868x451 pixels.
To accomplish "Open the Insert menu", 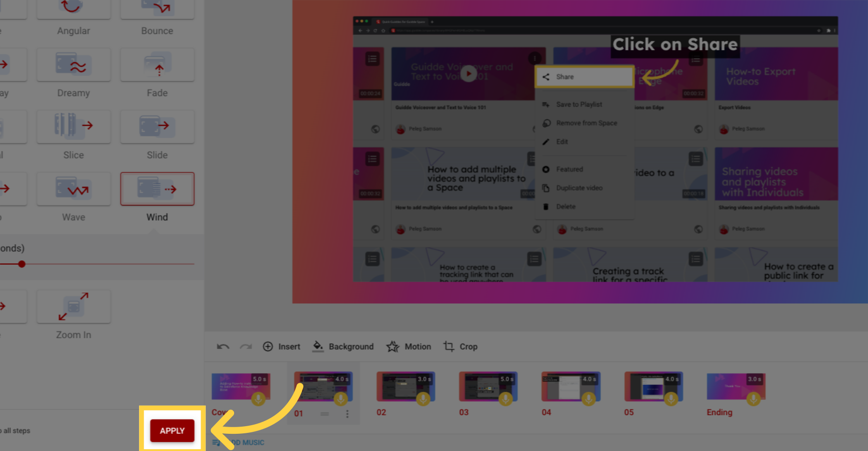I will coord(282,347).
